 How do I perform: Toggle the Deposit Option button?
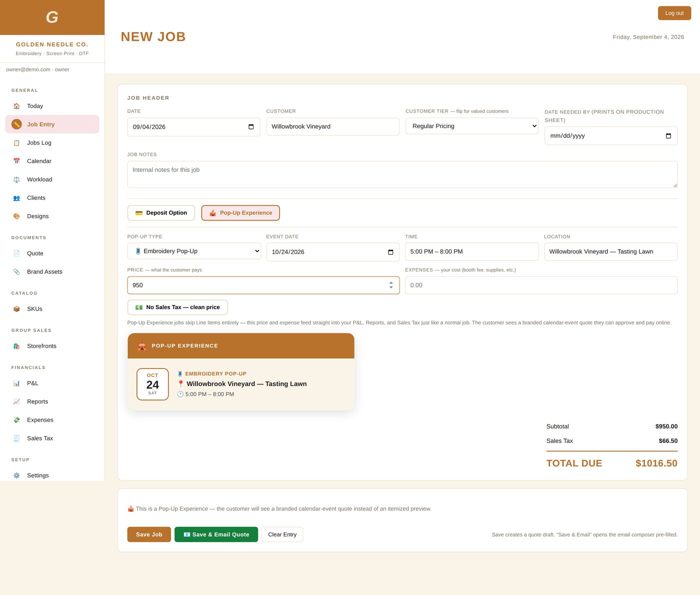point(161,213)
